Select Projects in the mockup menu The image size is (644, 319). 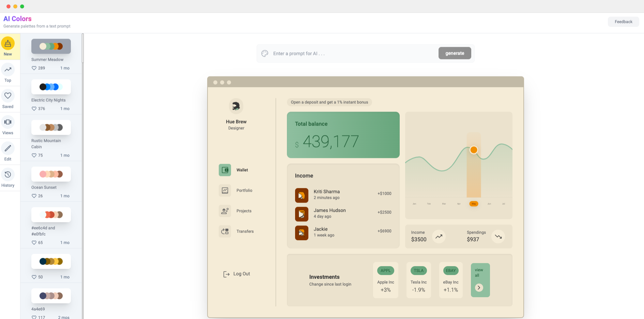(x=244, y=211)
